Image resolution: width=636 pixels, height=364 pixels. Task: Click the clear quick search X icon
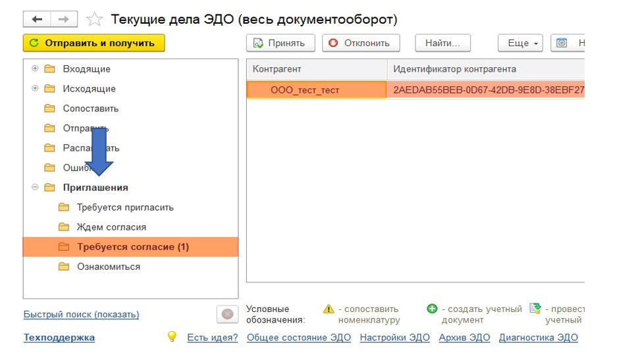click(227, 315)
